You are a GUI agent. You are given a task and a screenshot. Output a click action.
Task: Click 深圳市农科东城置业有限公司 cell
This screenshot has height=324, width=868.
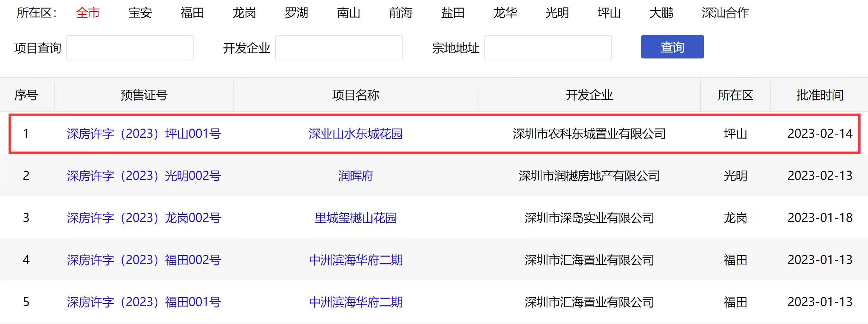click(x=589, y=134)
